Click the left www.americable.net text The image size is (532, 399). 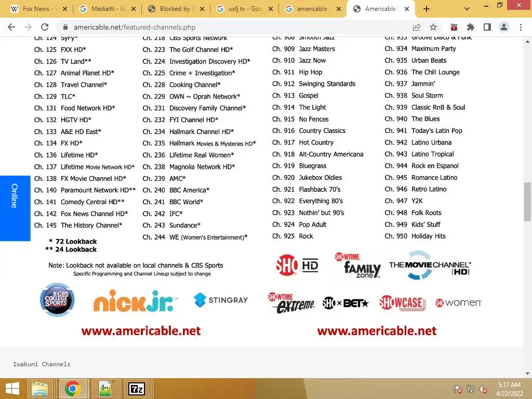[x=141, y=331]
